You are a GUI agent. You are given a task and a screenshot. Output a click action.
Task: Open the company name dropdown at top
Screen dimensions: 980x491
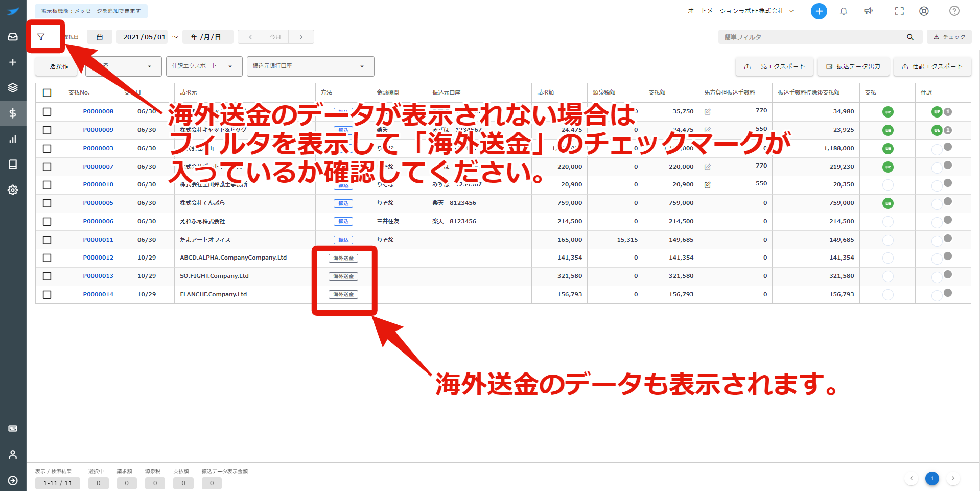coord(740,11)
